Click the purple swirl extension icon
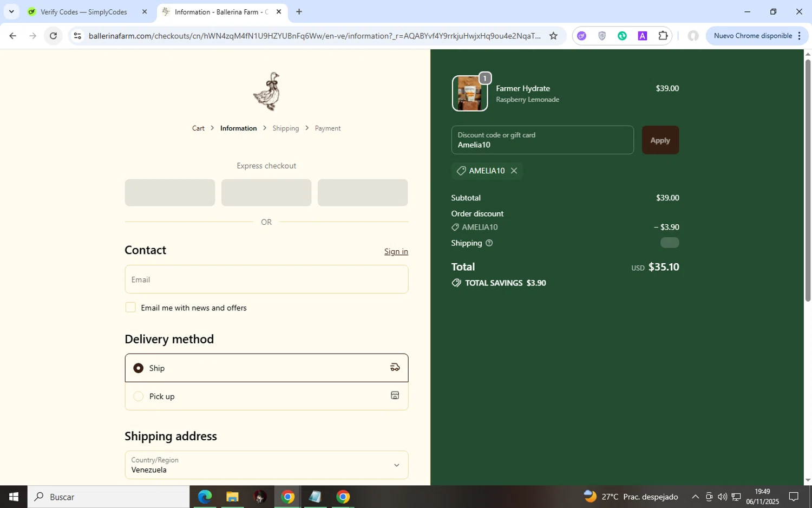This screenshot has height=508, width=812. 581,36
